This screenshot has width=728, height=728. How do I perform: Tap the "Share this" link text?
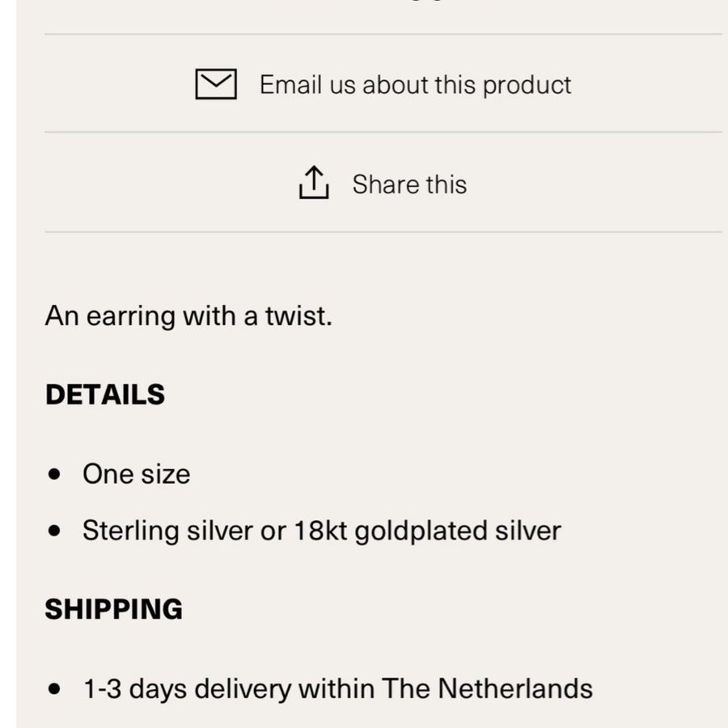coord(409,184)
